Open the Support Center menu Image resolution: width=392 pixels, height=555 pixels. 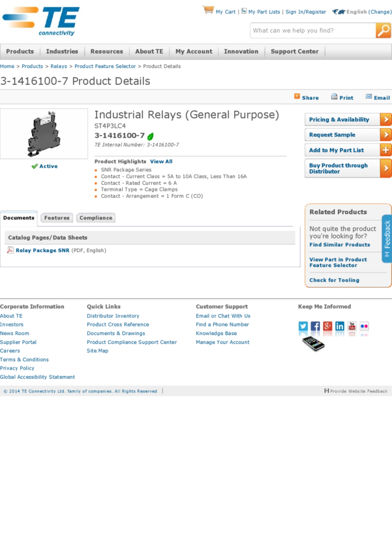(294, 52)
